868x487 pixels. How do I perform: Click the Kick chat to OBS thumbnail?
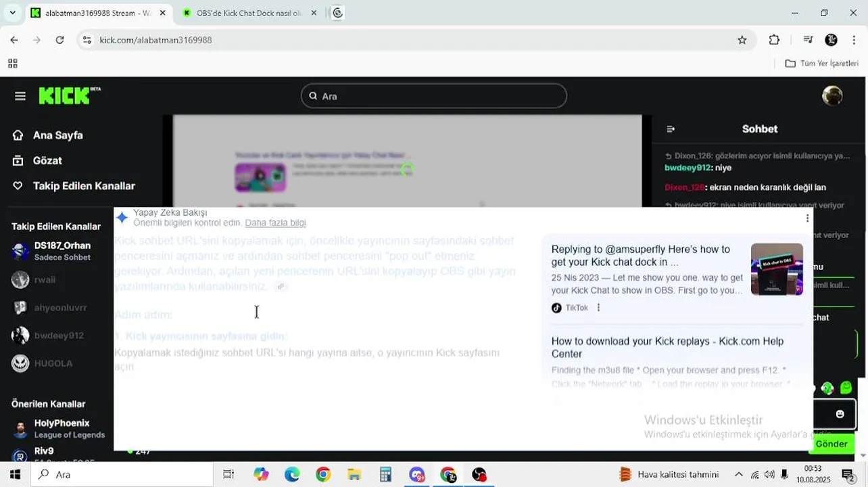pyautogui.click(x=777, y=269)
